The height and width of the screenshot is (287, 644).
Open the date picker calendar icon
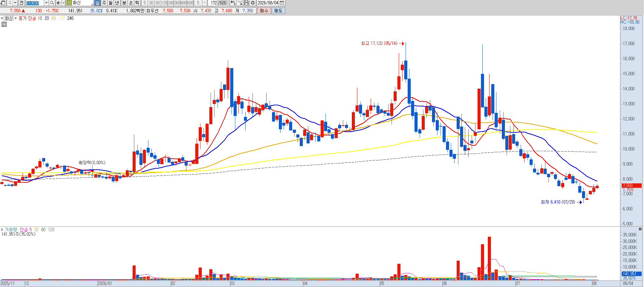pos(282,3)
